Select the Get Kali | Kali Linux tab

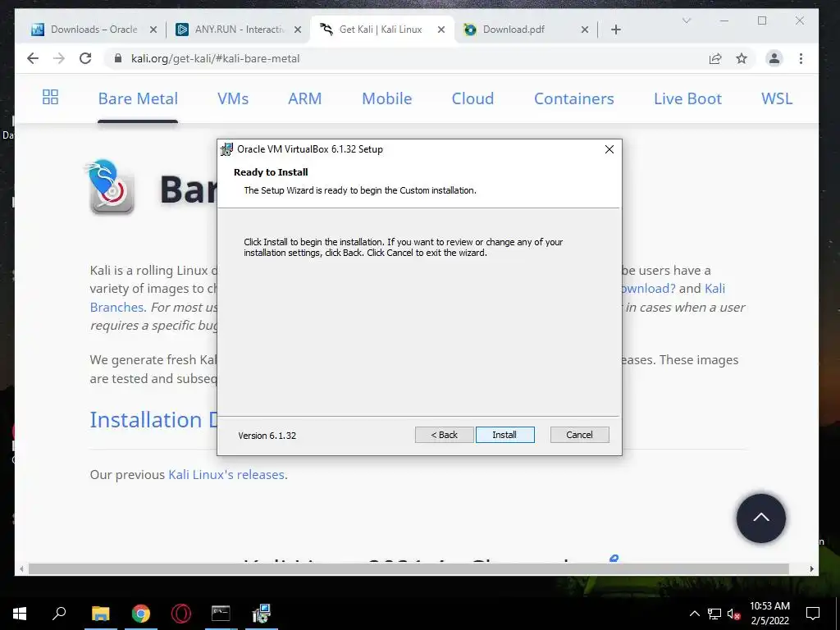[381, 30]
